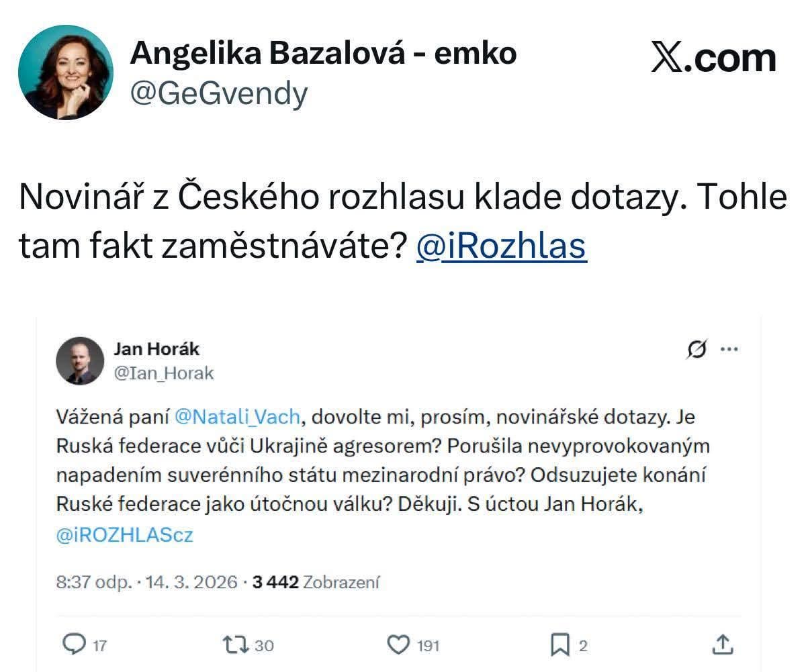
Task: Open the @Ian_Horak handle
Action: tap(163, 373)
